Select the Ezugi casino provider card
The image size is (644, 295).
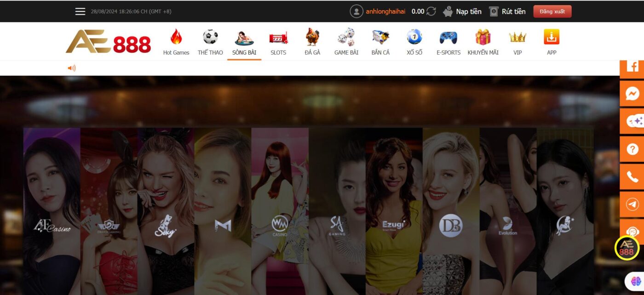coord(394,211)
